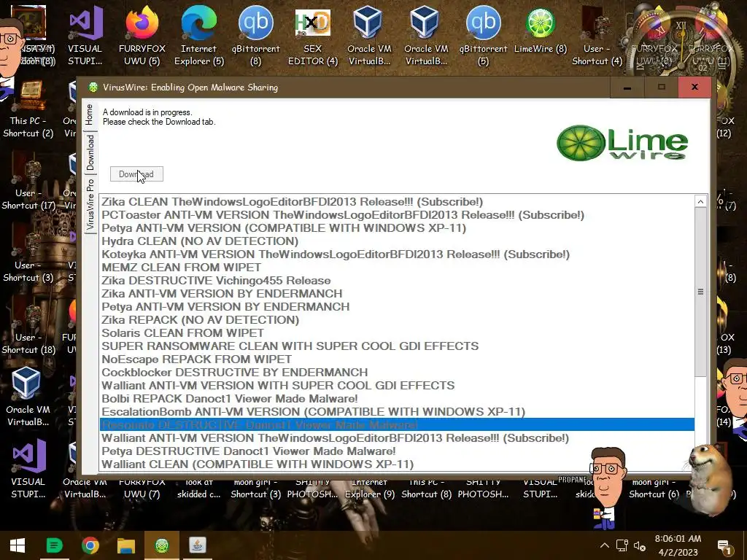The width and height of the screenshot is (747, 560).
Task: Open Internet Explorer (5) desktop shortcut
Action: (x=199, y=36)
